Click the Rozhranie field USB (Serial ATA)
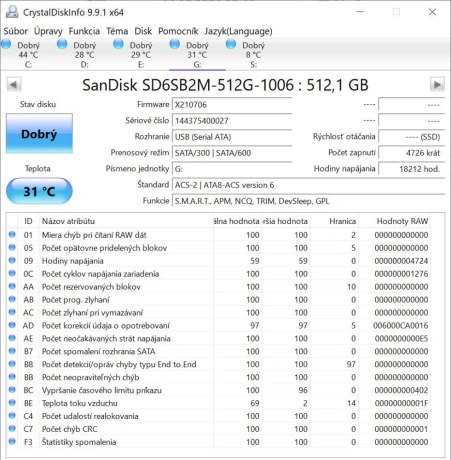This screenshot has height=460, width=451. [x=232, y=137]
